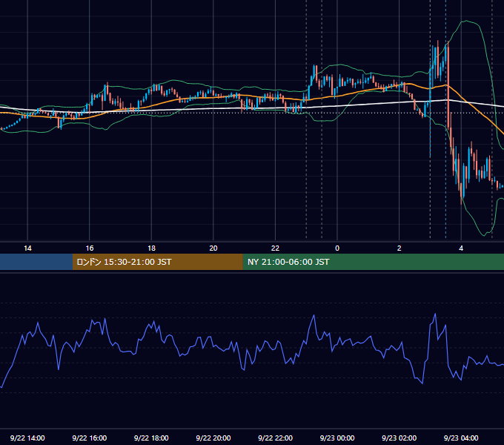Click the 9/23 02:00 date label
Screen dimensions: 504x445
(399, 438)
